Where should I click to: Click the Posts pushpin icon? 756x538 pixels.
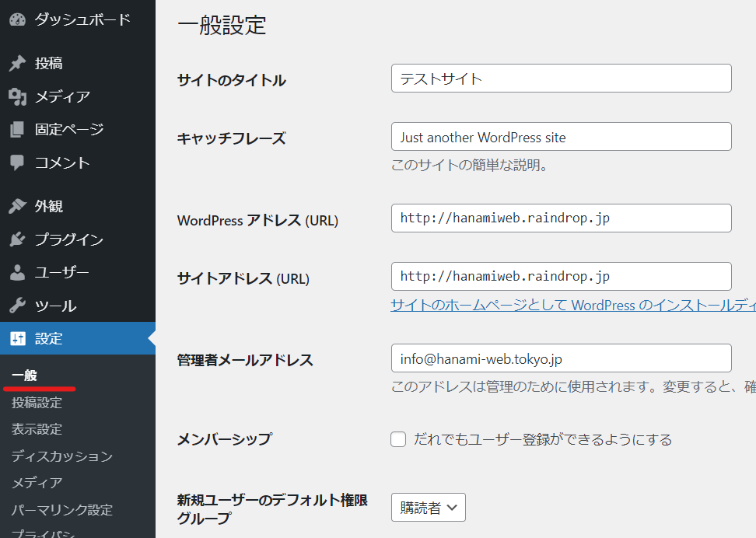coord(17,63)
